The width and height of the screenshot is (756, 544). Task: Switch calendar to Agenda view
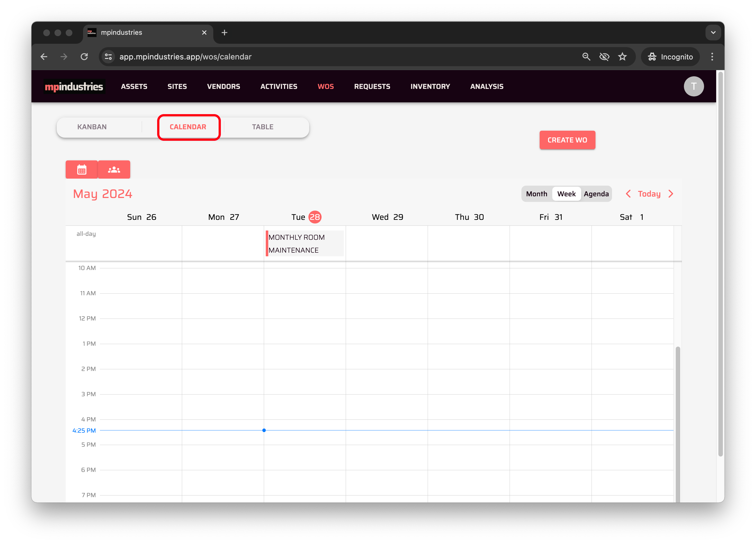point(596,194)
